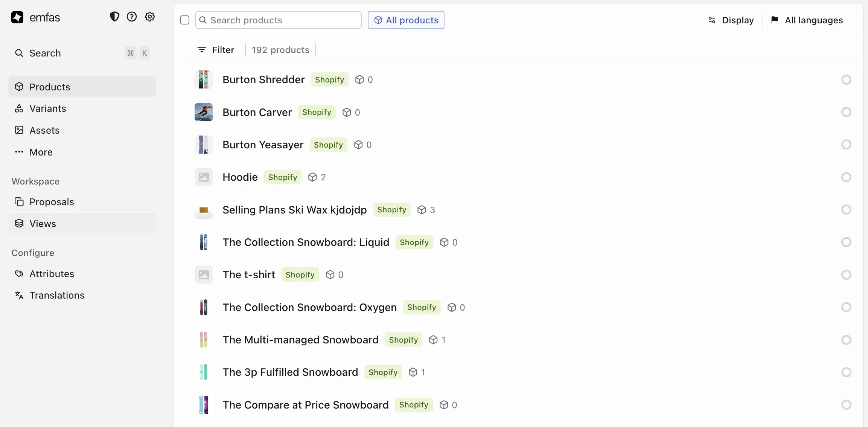868x427 pixels.
Task: Open the Variants section
Action: coord(47,108)
